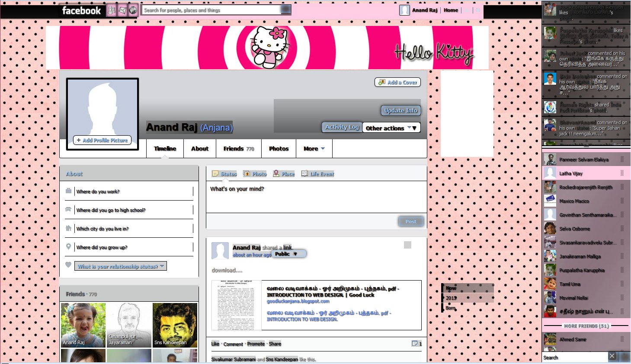Open the Friends 770 tab
This screenshot has height=364, width=631.
[x=239, y=149]
